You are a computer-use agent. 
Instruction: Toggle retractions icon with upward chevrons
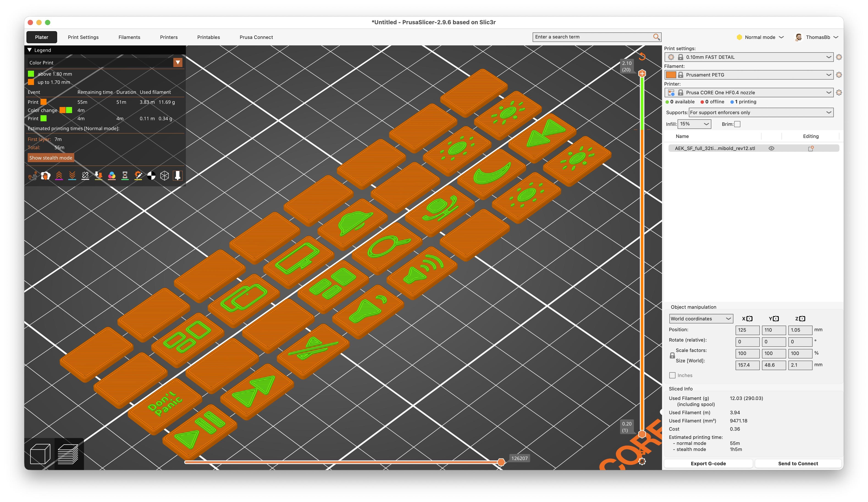click(59, 176)
